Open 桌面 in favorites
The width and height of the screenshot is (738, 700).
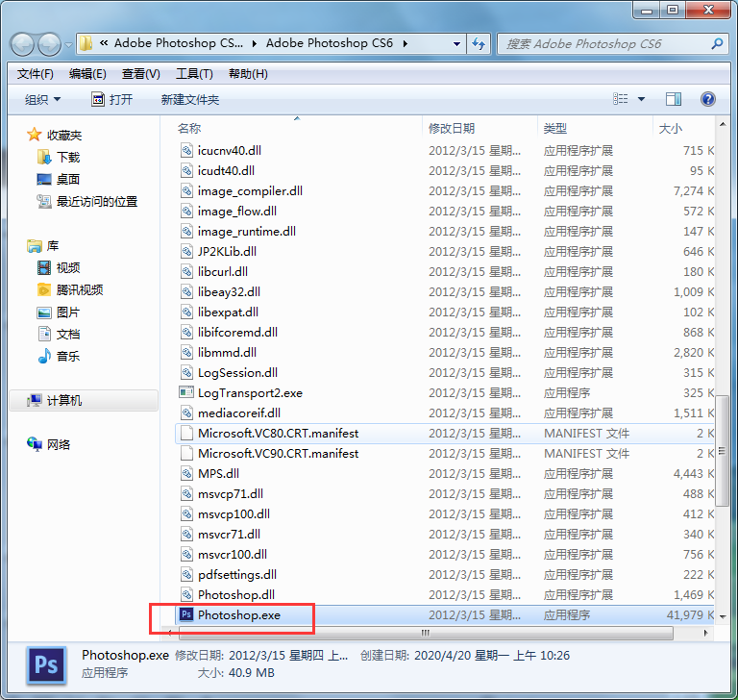pyautogui.click(x=59, y=179)
